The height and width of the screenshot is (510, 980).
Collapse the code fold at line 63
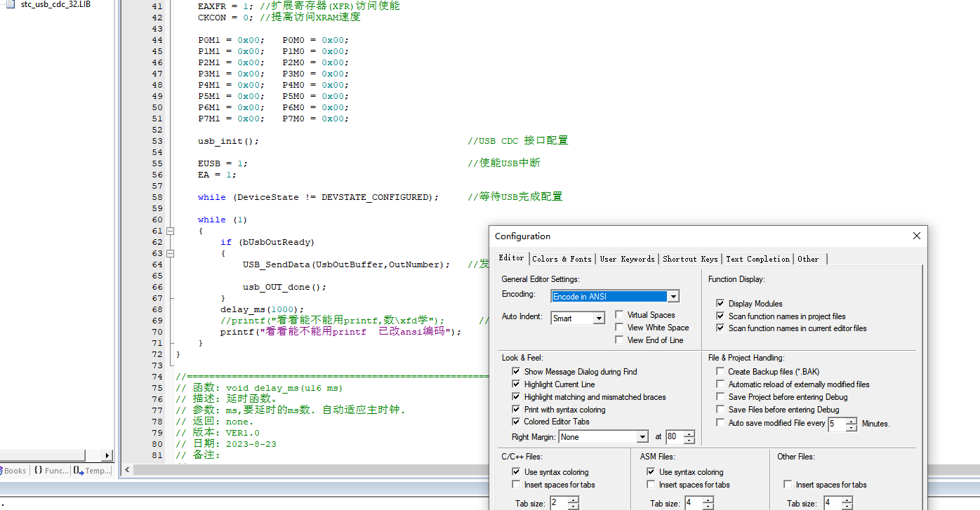click(x=170, y=253)
